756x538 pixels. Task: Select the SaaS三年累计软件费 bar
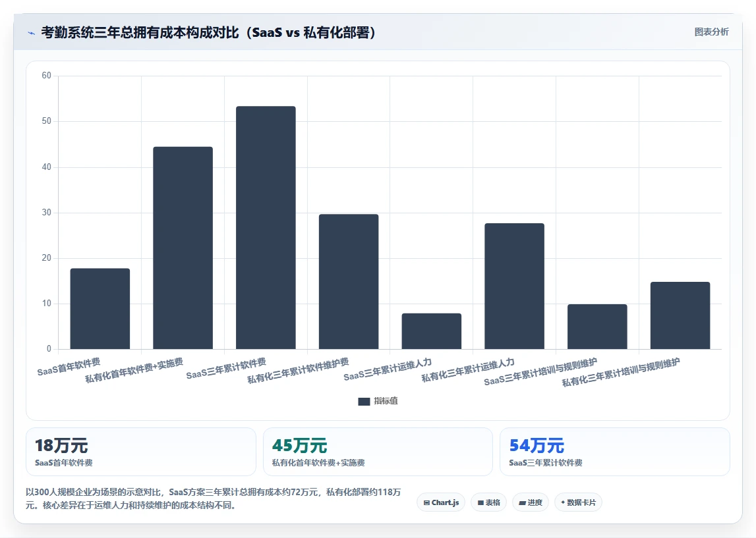pos(266,227)
